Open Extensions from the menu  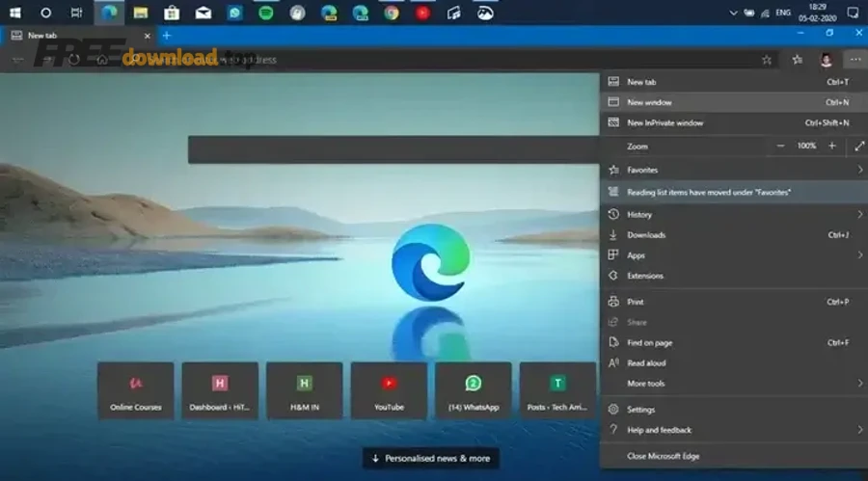click(x=734, y=276)
